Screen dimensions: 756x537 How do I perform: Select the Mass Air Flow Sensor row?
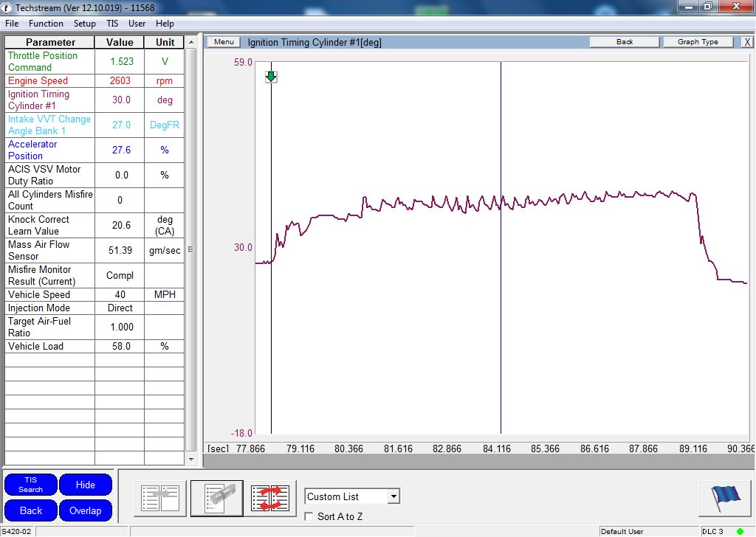[x=94, y=251]
